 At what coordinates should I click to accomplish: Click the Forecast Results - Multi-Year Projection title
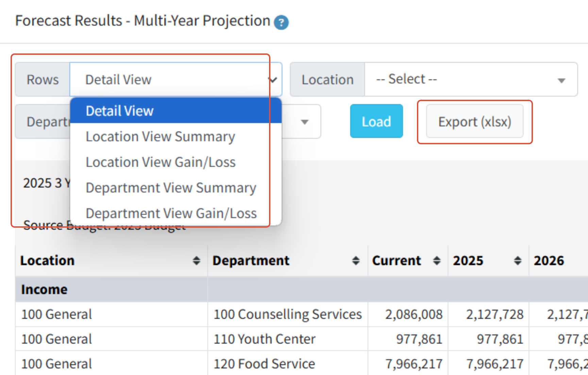point(143,21)
